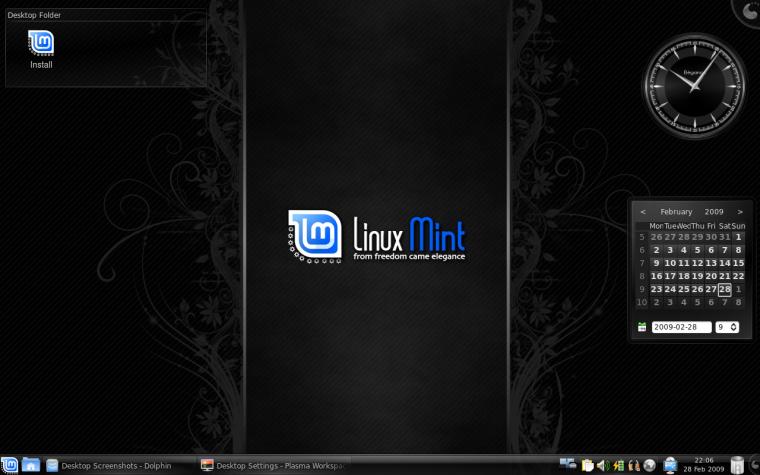760x475 pixels.
Task: Click the padlock keys tray icon
Action: tap(634, 466)
